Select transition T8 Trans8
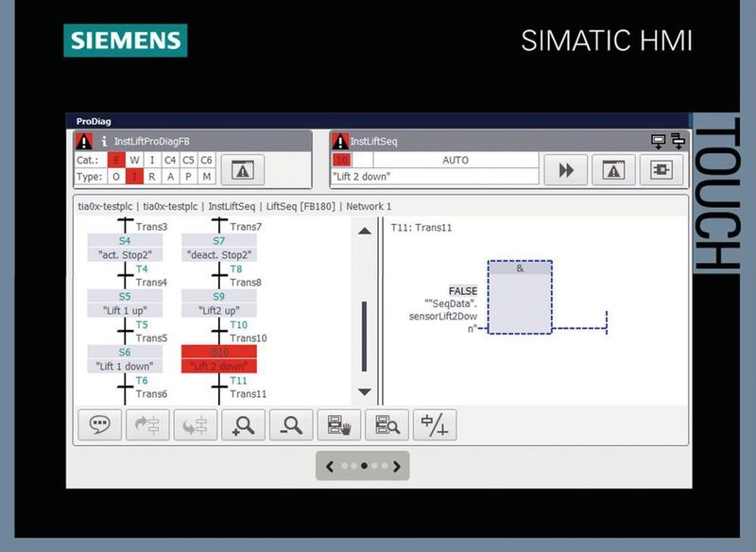The height and width of the screenshot is (552, 756). [237, 276]
